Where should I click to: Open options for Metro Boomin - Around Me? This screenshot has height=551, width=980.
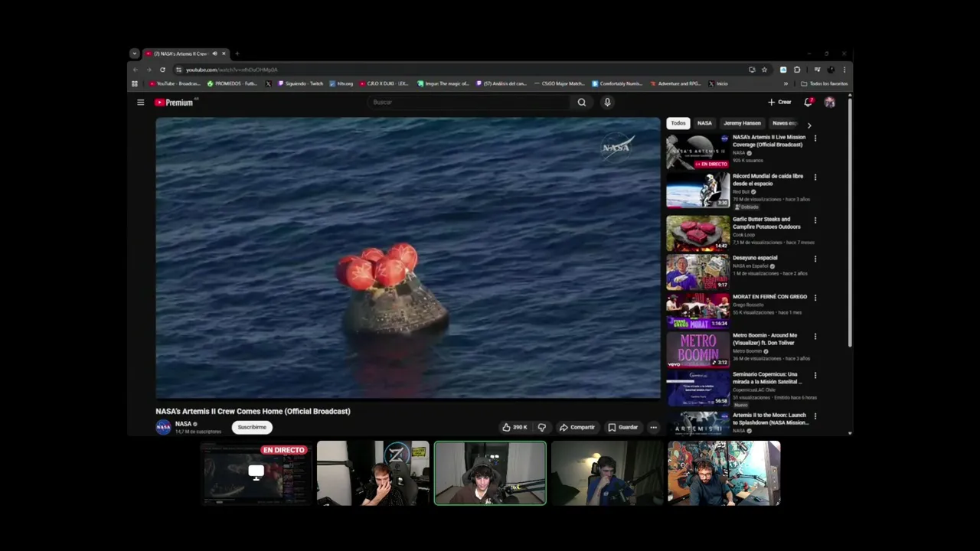(815, 337)
